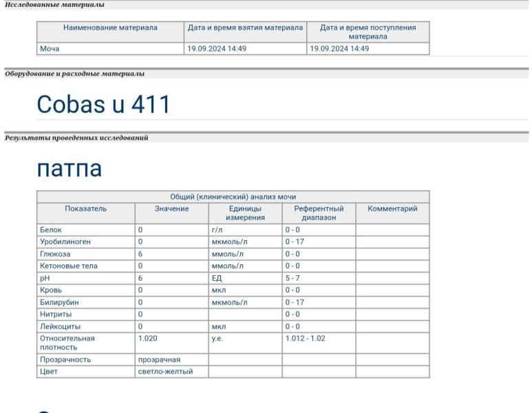Select the 'Комментарий' column header
This screenshot has width=532, height=413.
coord(392,209)
